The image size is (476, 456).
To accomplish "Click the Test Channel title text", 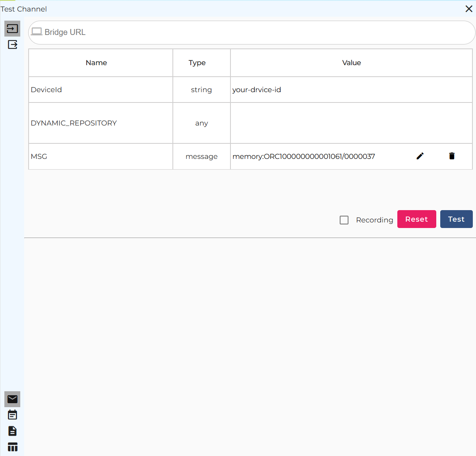I will pyautogui.click(x=24, y=9).
